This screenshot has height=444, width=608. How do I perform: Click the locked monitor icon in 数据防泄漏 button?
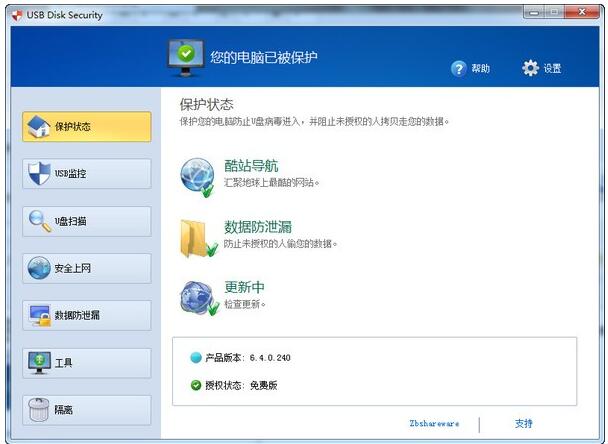pos(40,315)
